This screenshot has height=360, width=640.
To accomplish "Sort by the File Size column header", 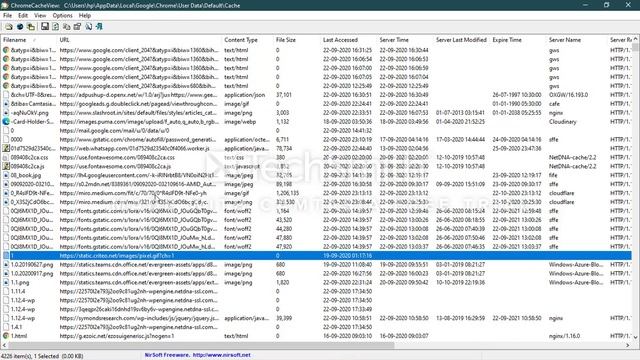I will click(x=297, y=40).
